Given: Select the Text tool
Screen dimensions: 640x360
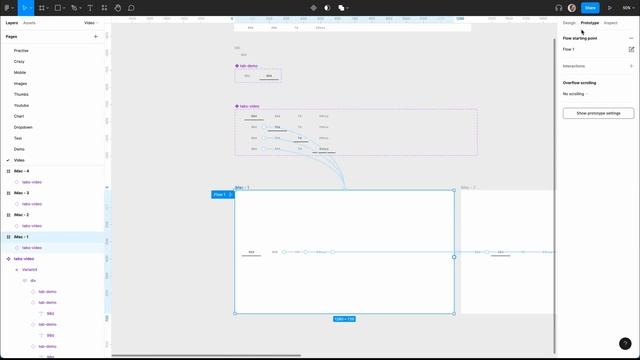Looking at the screenshot, I should (x=90, y=8).
